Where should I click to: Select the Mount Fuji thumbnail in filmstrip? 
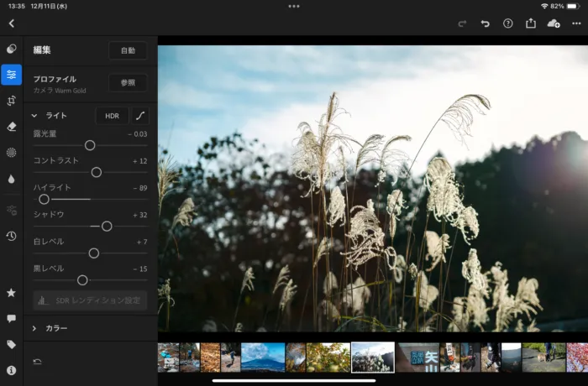[263, 357]
